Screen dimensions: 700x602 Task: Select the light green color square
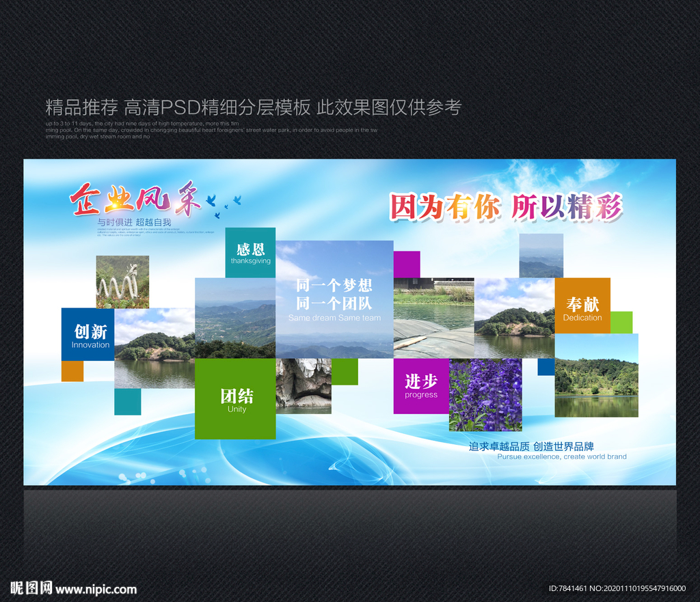(621, 323)
